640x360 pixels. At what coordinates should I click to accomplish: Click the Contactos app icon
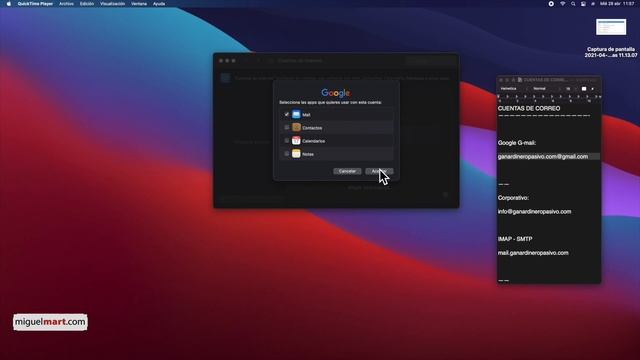[x=296, y=127]
